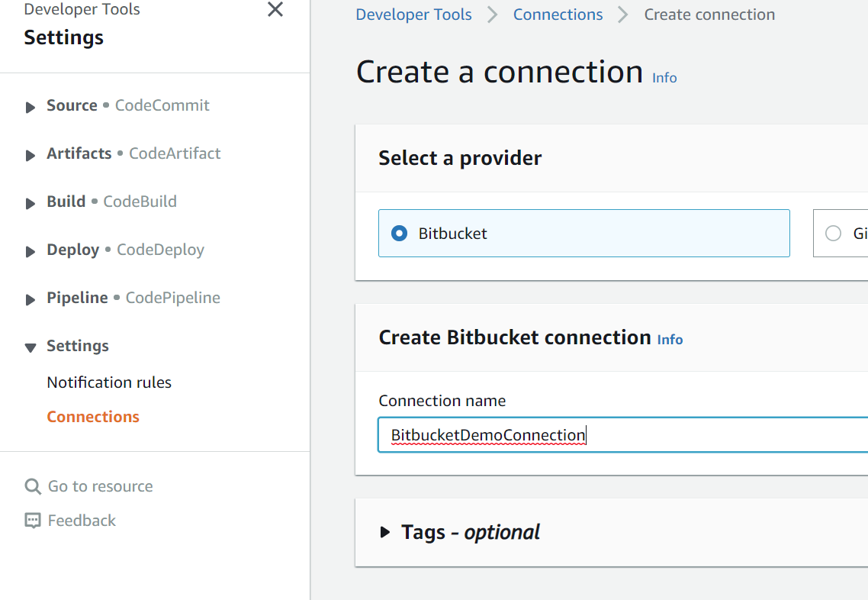This screenshot has height=600, width=868.
Task: Collapse the Settings section arrow
Action: click(x=31, y=347)
